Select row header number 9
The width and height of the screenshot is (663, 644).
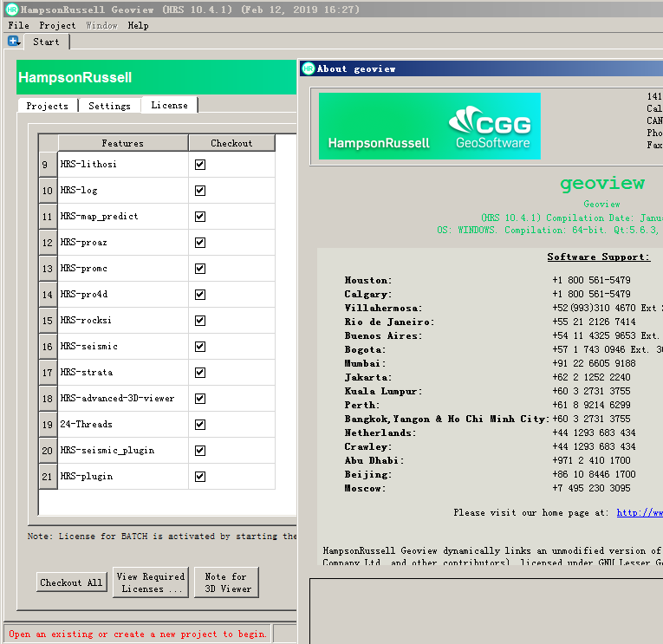pyautogui.click(x=48, y=165)
